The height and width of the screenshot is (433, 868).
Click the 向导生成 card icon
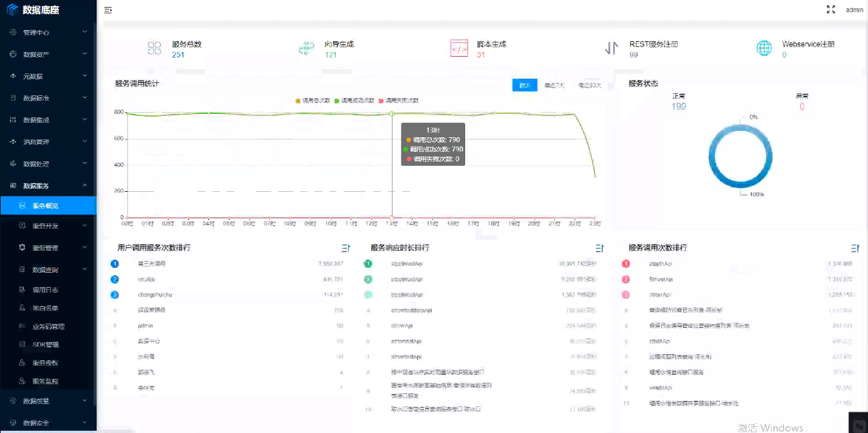point(306,48)
